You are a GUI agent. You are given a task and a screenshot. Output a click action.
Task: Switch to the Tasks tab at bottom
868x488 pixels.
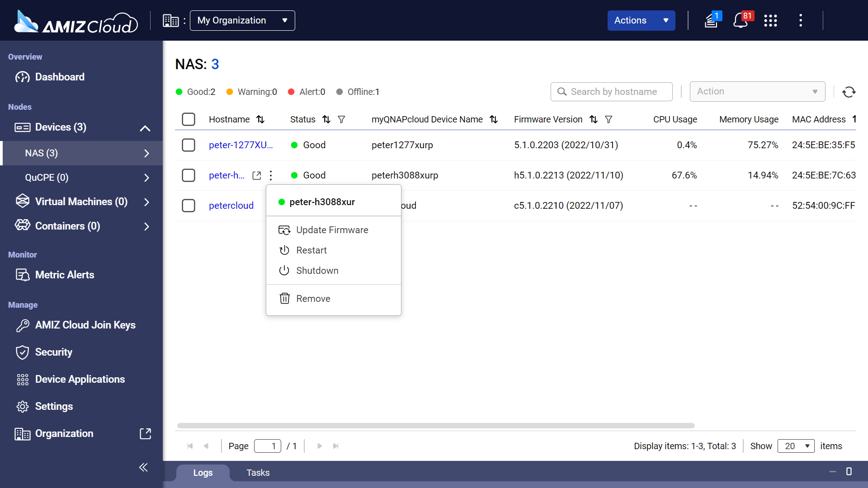(x=258, y=473)
